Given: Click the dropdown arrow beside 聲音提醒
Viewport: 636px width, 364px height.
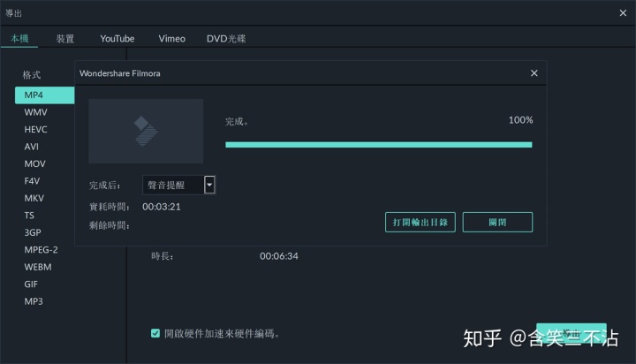Looking at the screenshot, I should [209, 185].
